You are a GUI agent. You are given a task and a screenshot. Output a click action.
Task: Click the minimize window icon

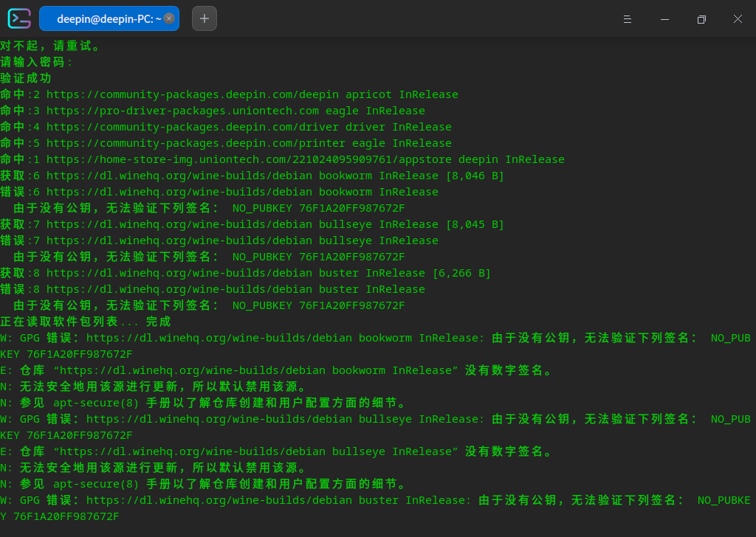point(664,19)
